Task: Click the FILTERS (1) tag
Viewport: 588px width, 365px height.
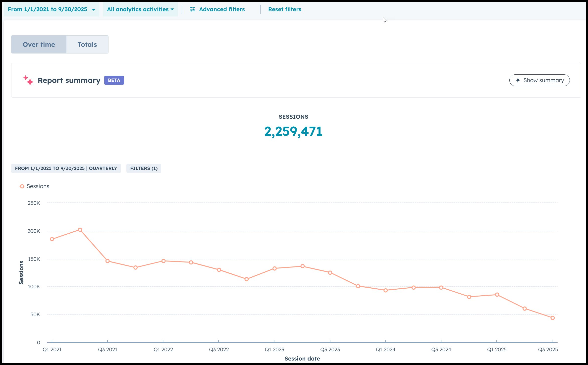Action: click(144, 168)
